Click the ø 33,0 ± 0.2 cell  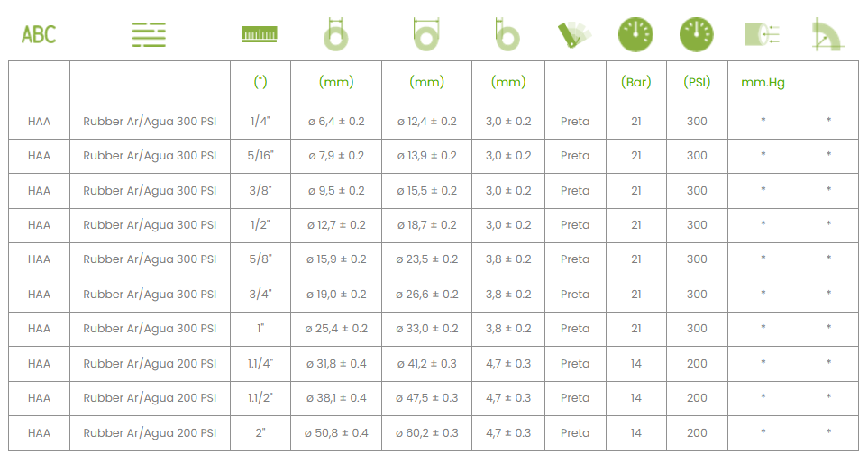click(x=427, y=329)
